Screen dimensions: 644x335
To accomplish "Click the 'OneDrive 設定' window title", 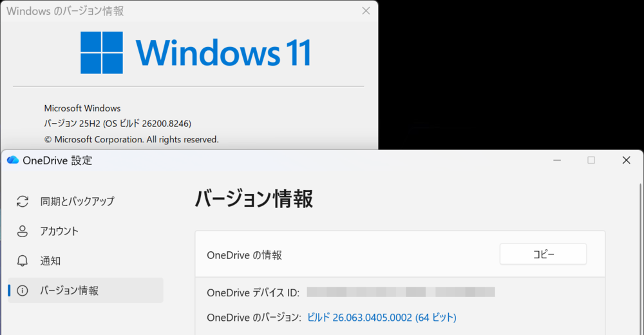I will [57, 160].
